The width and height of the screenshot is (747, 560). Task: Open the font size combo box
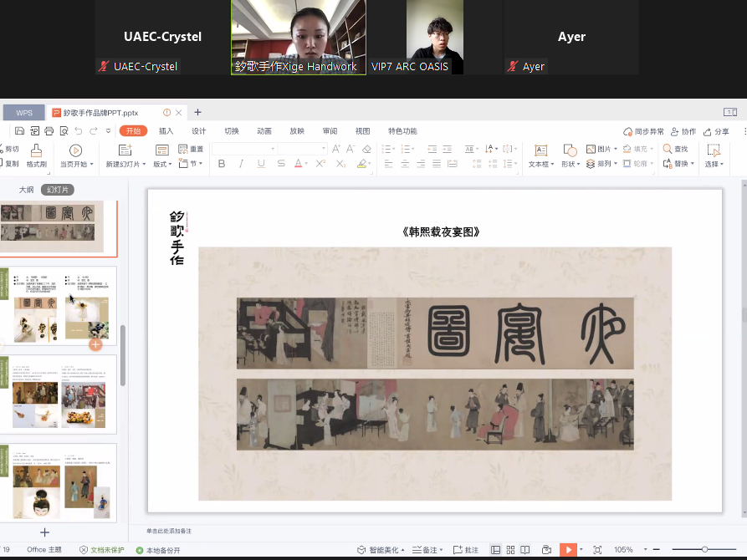303,149
